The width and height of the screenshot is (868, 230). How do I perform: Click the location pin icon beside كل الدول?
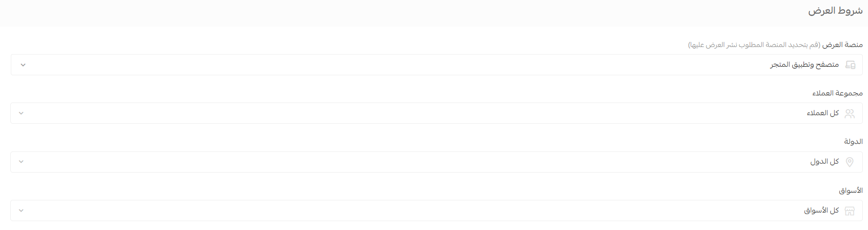(x=850, y=162)
